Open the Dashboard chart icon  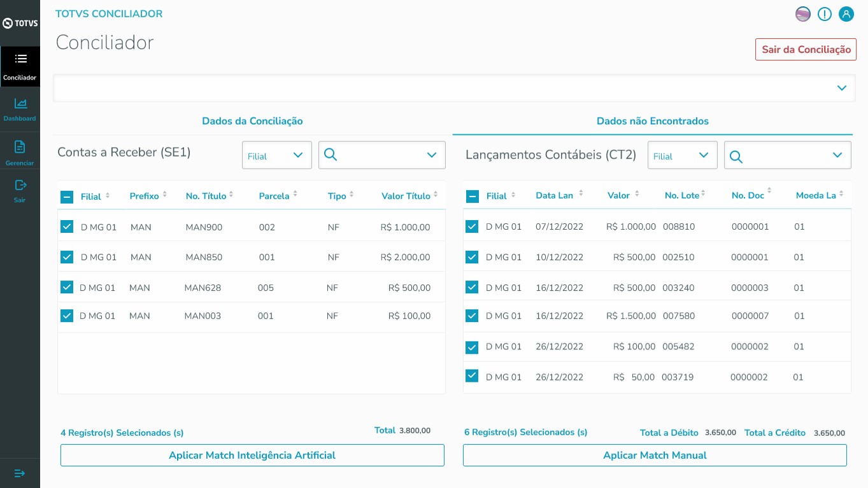pos(20,103)
